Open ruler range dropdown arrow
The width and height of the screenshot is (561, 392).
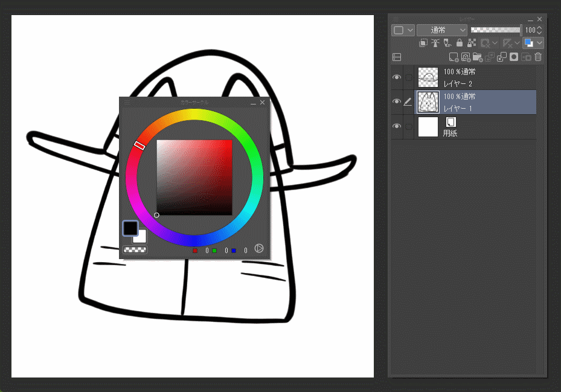coord(517,43)
